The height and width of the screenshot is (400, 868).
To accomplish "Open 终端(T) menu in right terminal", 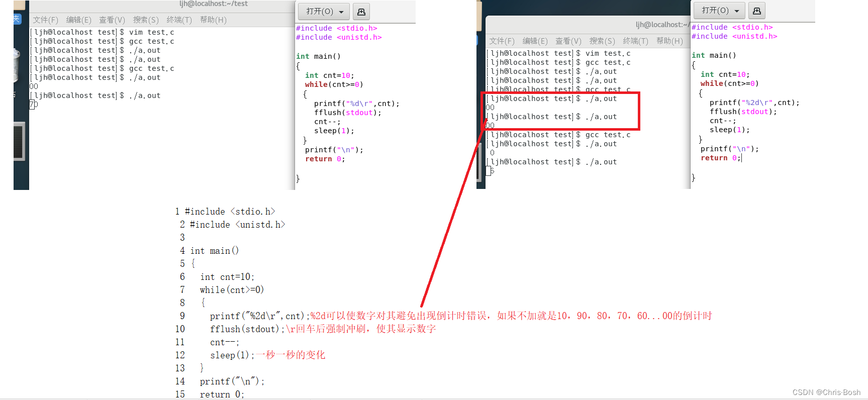I will (x=636, y=41).
